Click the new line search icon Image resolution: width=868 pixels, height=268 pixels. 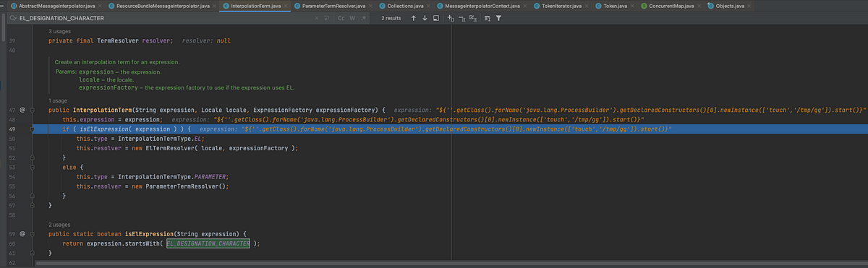326,18
